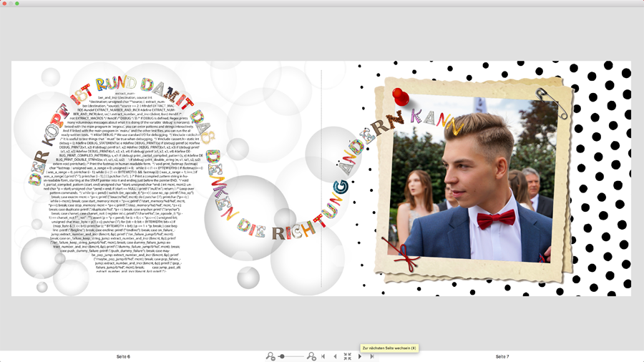Adjust the zoom slider handle
644x362 pixels.
pyautogui.click(x=282, y=356)
